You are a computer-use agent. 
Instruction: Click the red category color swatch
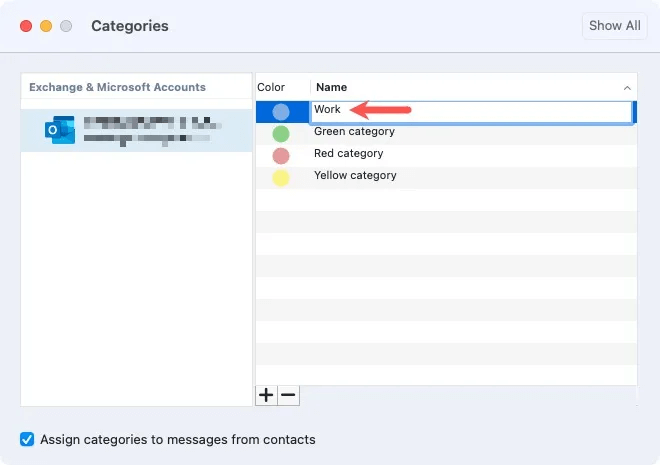coord(281,156)
